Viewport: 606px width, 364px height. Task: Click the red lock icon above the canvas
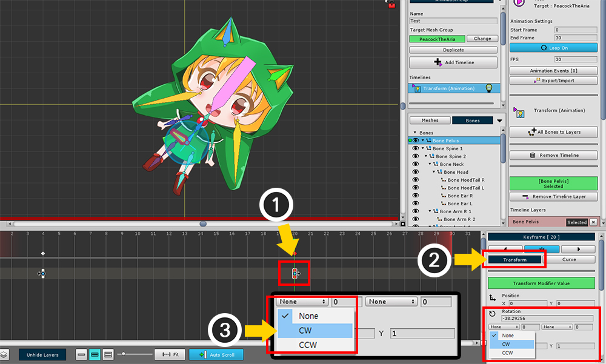click(x=391, y=5)
